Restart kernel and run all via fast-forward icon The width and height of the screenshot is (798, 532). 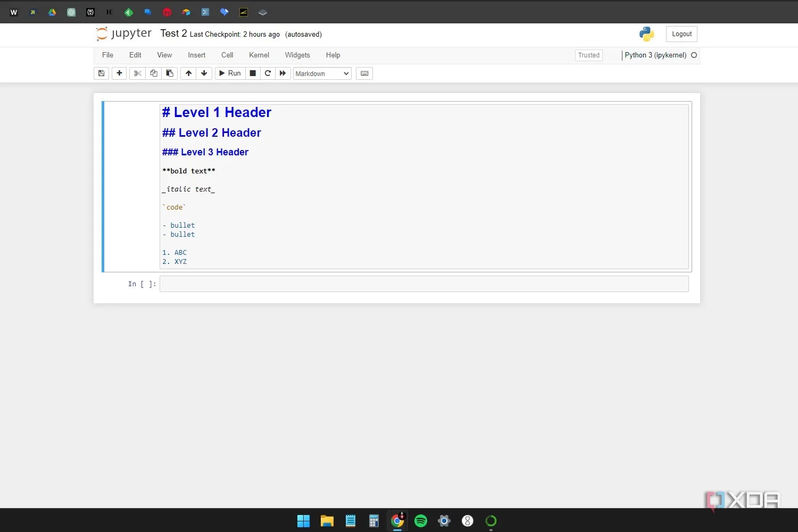pyautogui.click(x=282, y=73)
